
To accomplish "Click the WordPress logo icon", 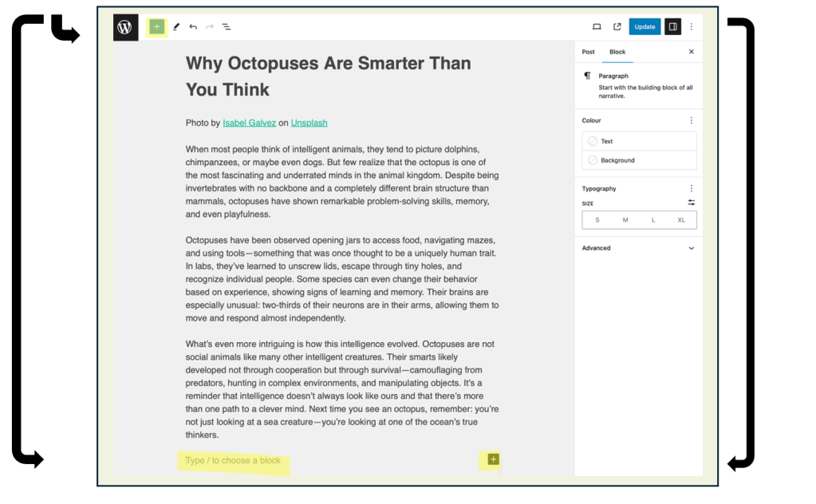I will pos(125,27).
